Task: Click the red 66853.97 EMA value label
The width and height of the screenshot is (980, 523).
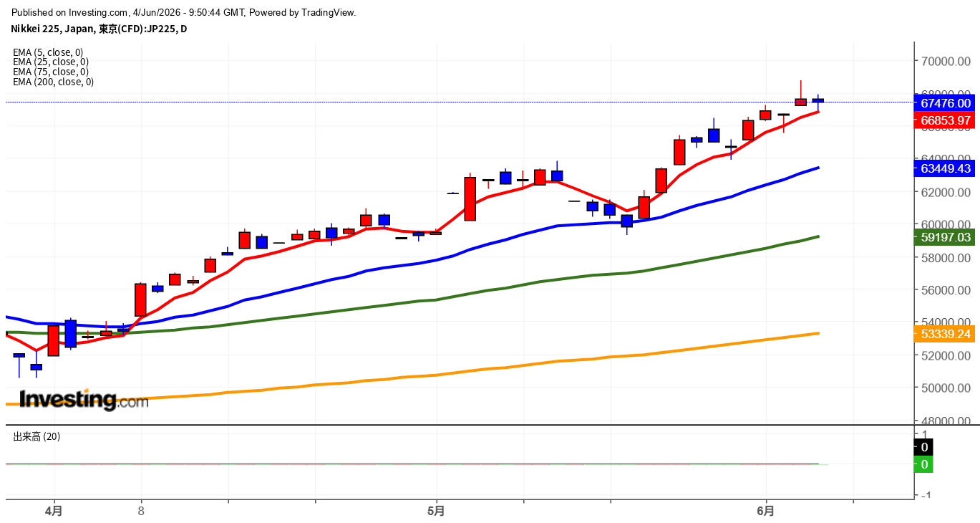Action: click(x=945, y=120)
